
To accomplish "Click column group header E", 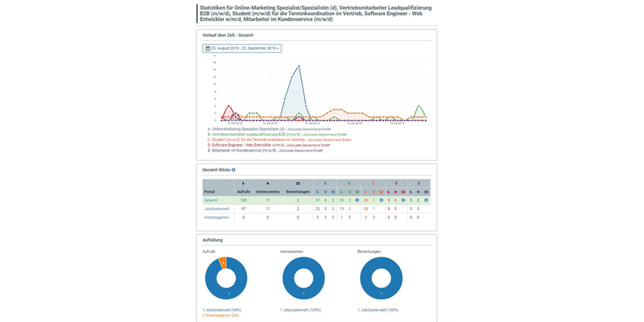I will coord(419,184).
